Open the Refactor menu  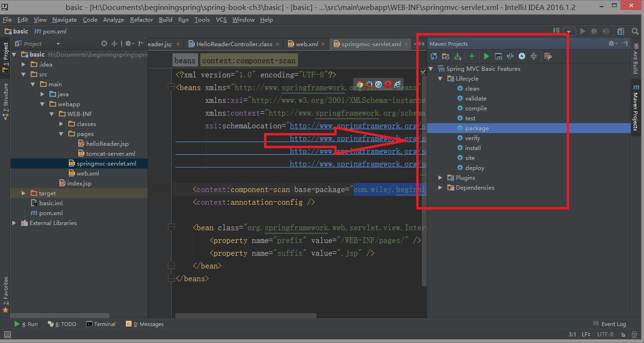[x=141, y=19]
